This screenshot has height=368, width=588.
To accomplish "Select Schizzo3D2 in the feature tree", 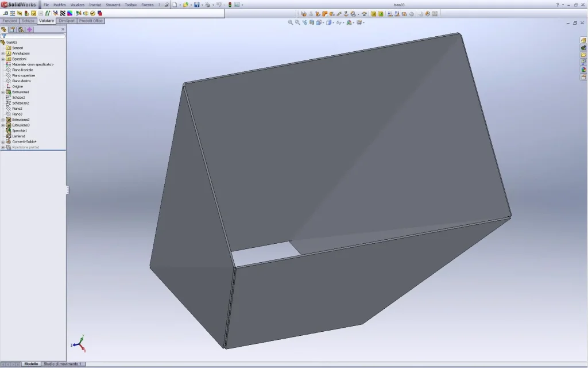I will [x=20, y=103].
